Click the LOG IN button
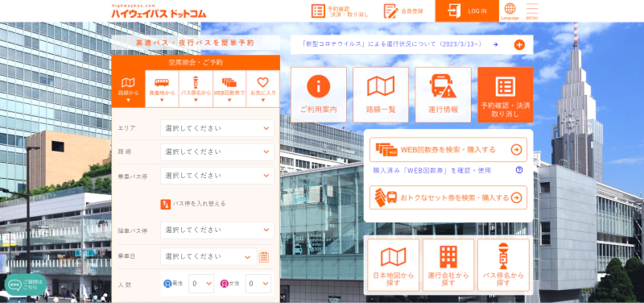Viewport: 644px width, 303px height. click(x=467, y=11)
